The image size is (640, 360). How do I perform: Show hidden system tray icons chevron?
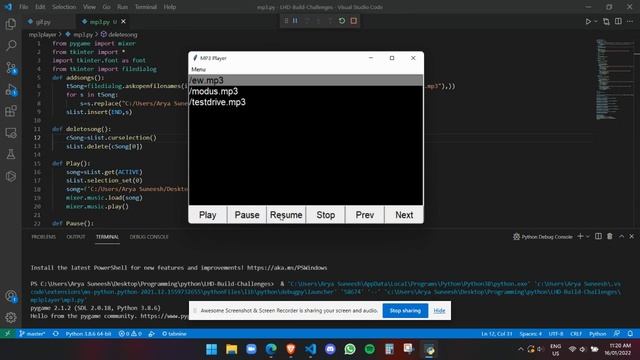(x=520, y=349)
